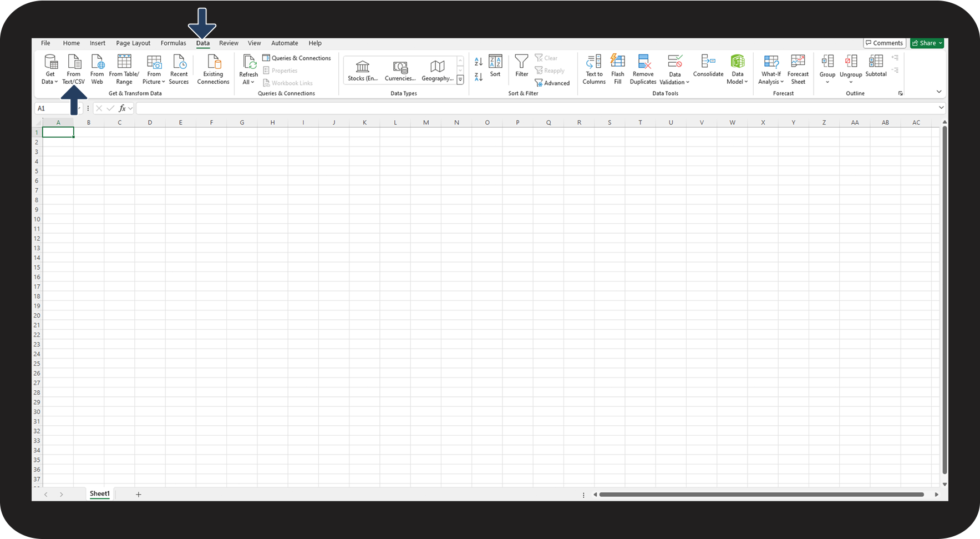Open the Review tab

(x=229, y=43)
